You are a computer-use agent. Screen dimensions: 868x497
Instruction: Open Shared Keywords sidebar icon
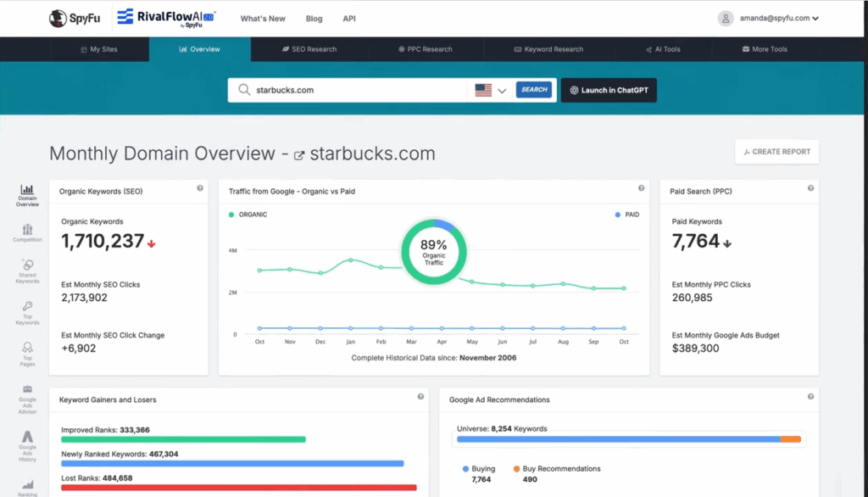click(x=27, y=271)
